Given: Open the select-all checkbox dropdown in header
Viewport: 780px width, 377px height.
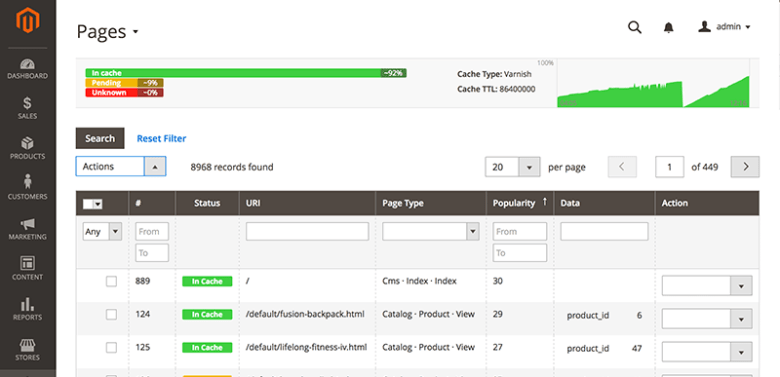Looking at the screenshot, I should 93,203.
